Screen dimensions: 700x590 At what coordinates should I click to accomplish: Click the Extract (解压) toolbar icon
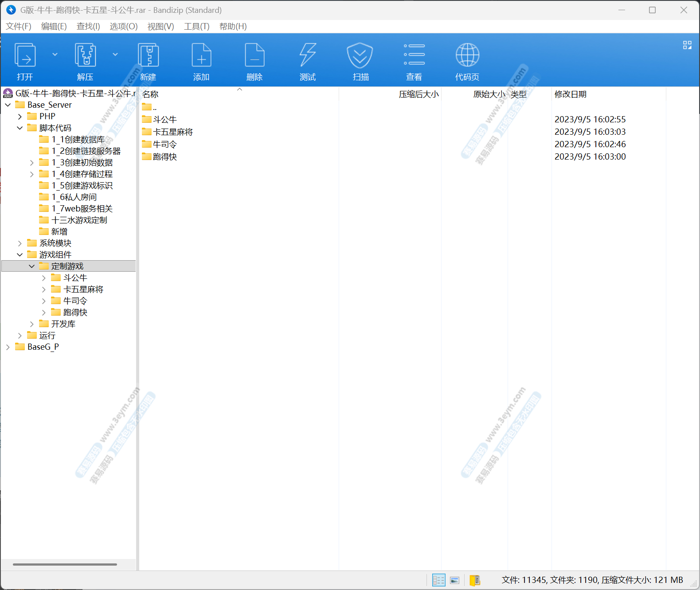(x=85, y=55)
